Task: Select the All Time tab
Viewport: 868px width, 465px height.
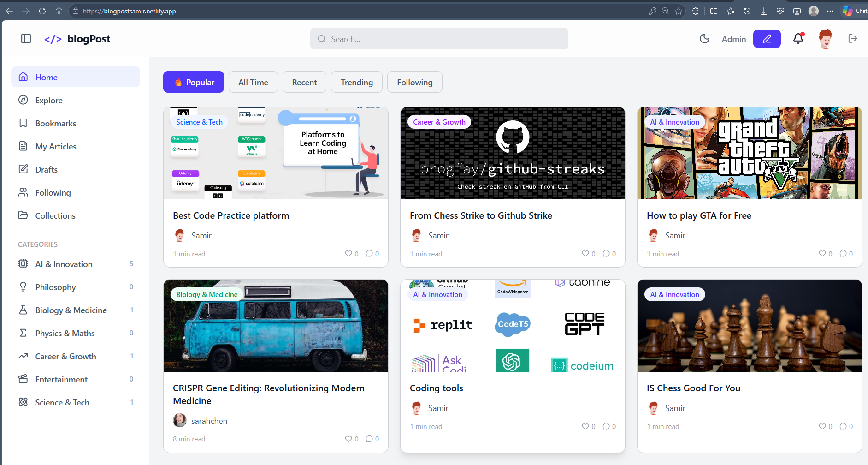Action: [x=253, y=82]
